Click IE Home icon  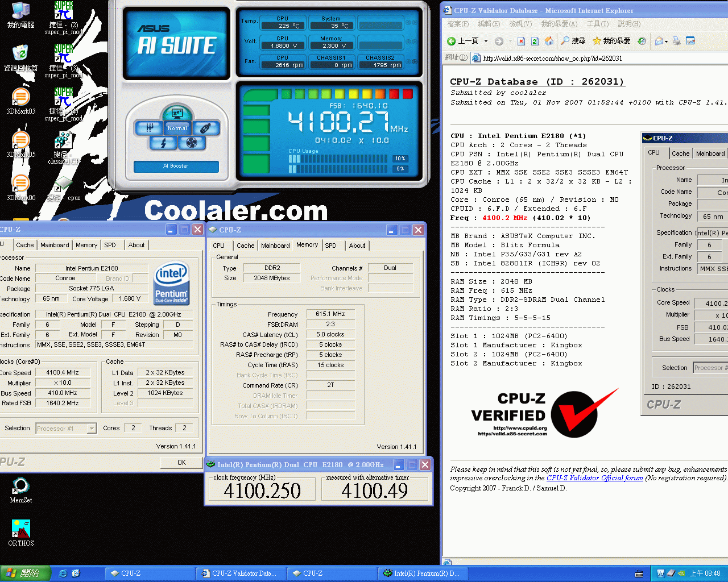coord(549,41)
